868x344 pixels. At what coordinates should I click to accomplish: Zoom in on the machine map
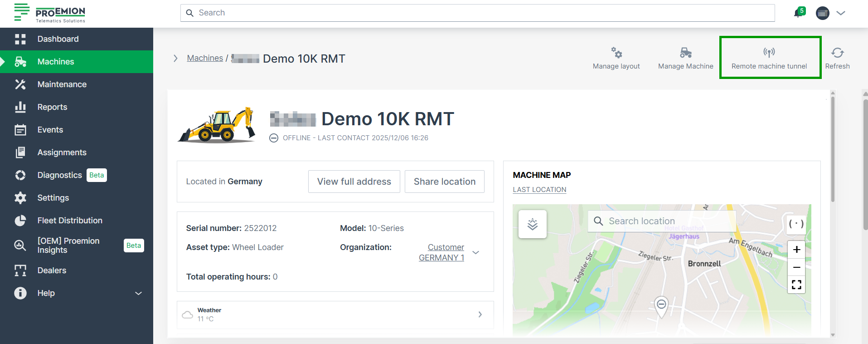pos(796,250)
